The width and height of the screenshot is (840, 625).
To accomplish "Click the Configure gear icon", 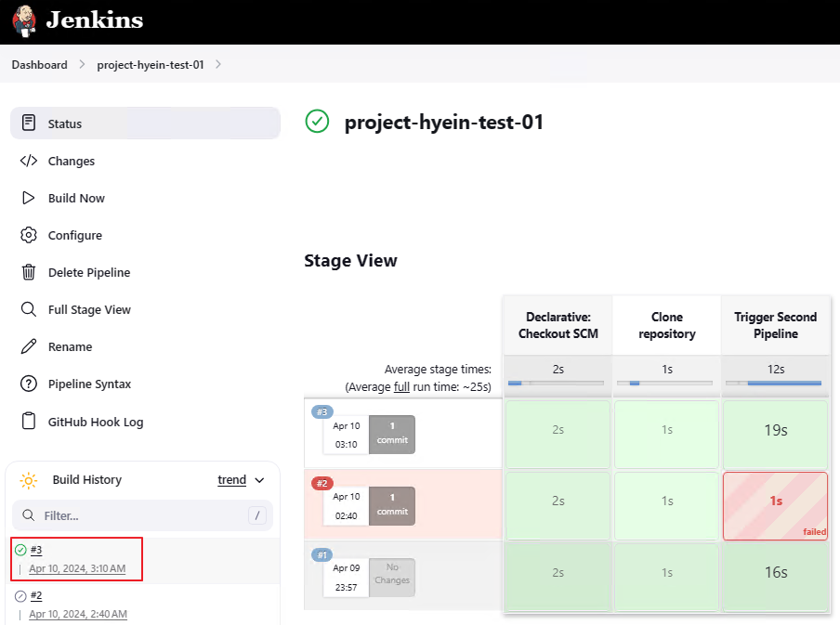I will 29,235.
